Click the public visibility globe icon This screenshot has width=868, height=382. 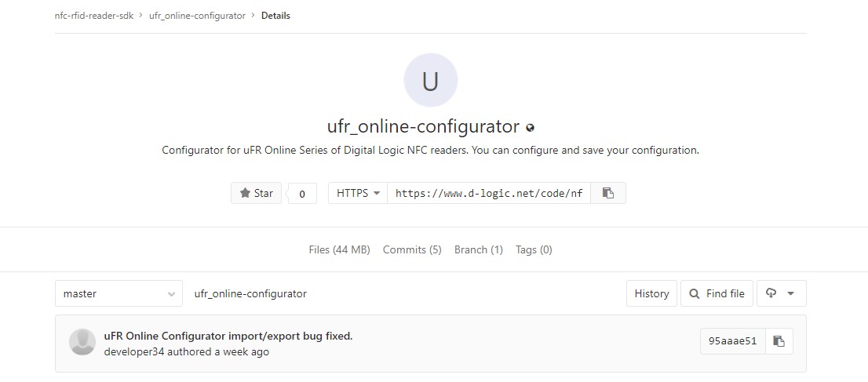click(x=530, y=128)
